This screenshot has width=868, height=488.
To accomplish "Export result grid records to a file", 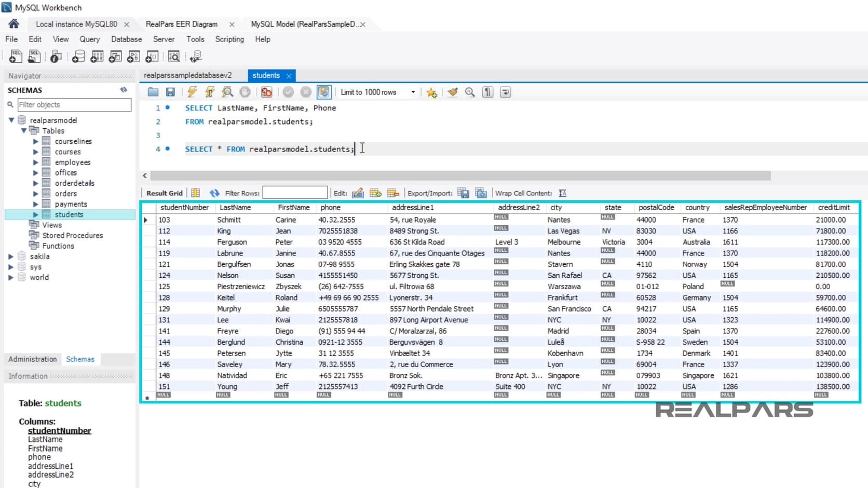I will (463, 193).
